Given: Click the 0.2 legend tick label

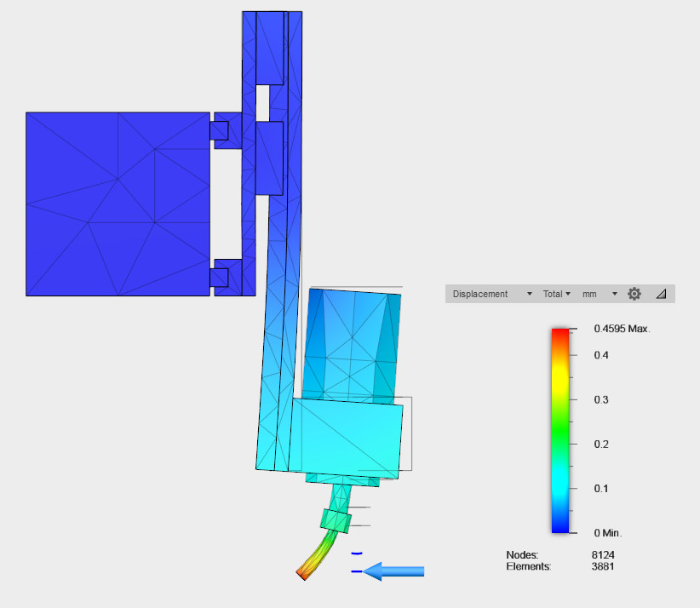Looking at the screenshot, I should tap(601, 445).
